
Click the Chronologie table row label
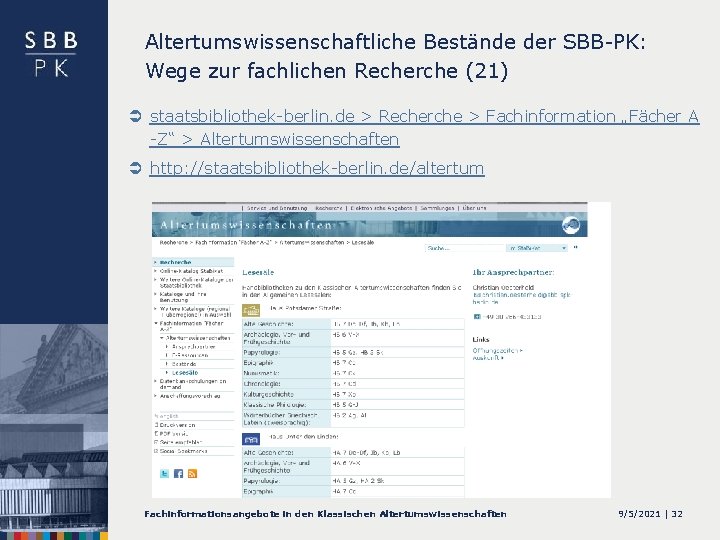pos(262,383)
